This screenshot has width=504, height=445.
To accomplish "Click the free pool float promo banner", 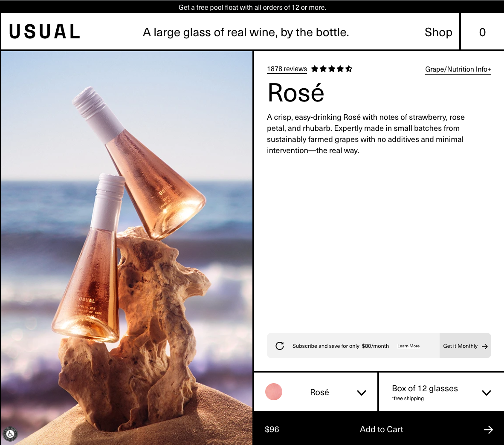I will tap(252, 7).
